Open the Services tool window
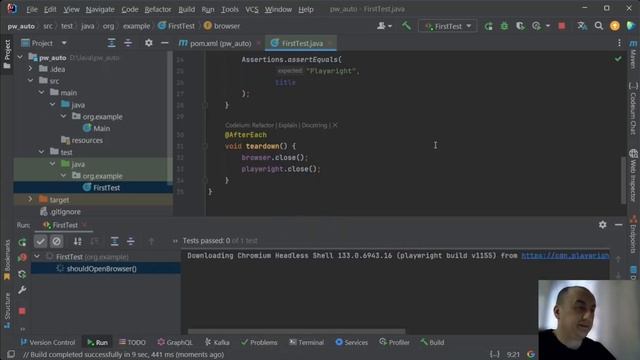The image size is (640, 360). coord(351,342)
